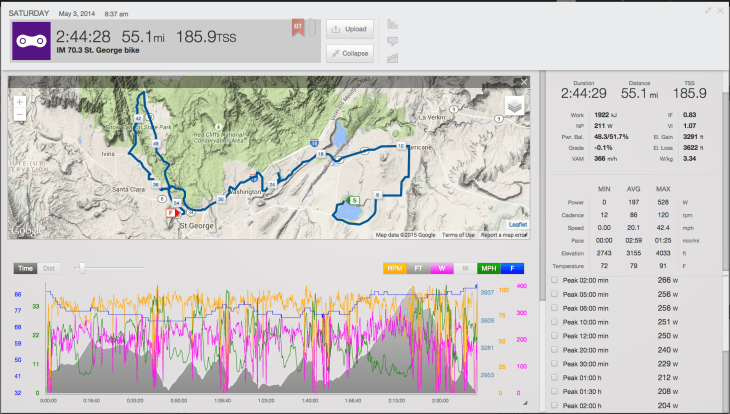This screenshot has width=730, height=414.
Task: Toggle the MPH speed series on graph
Action: point(490,268)
